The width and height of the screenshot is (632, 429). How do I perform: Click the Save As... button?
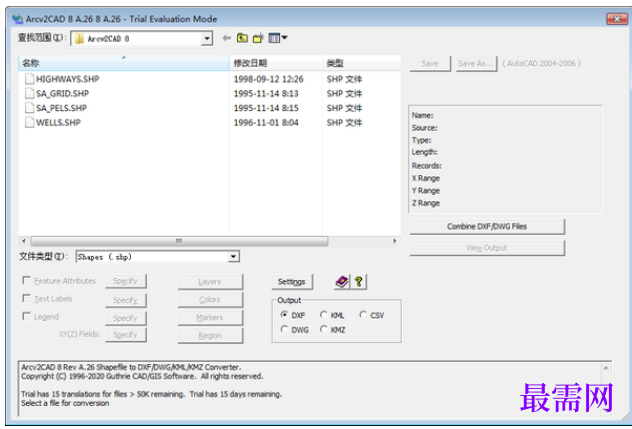coord(476,64)
